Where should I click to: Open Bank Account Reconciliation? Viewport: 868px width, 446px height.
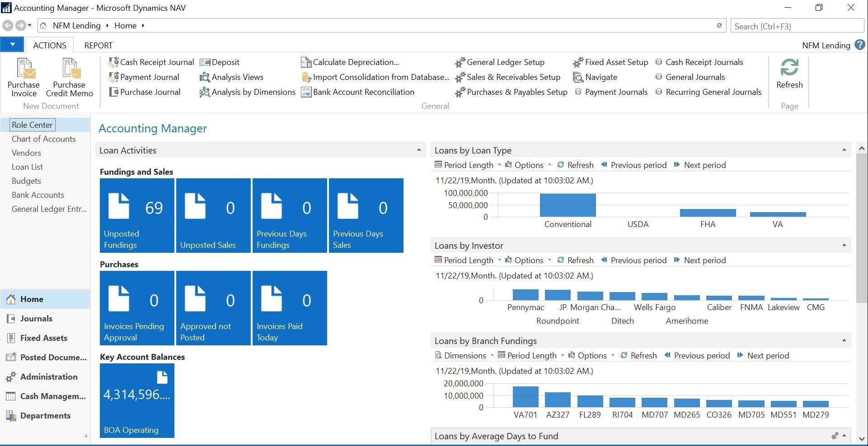358,92
